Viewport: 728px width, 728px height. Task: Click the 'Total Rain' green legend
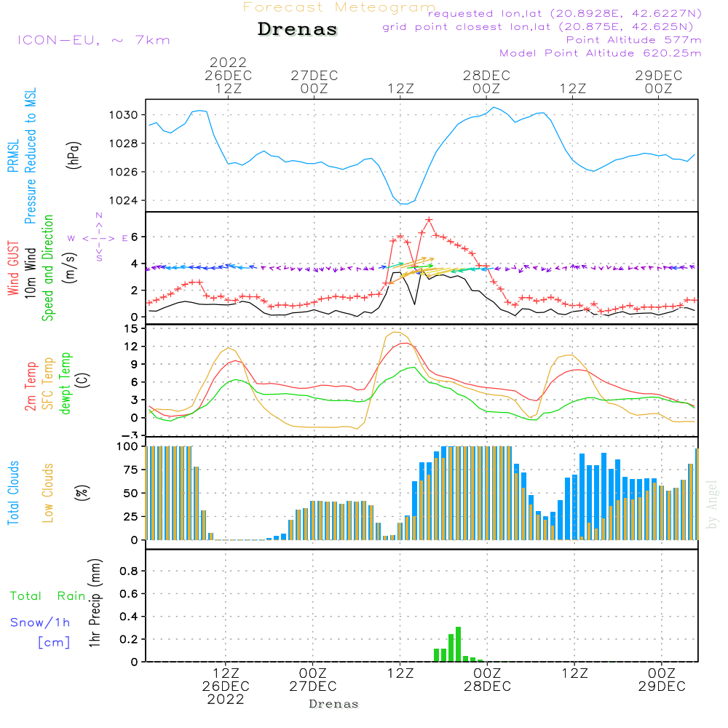pyautogui.click(x=48, y=596)
